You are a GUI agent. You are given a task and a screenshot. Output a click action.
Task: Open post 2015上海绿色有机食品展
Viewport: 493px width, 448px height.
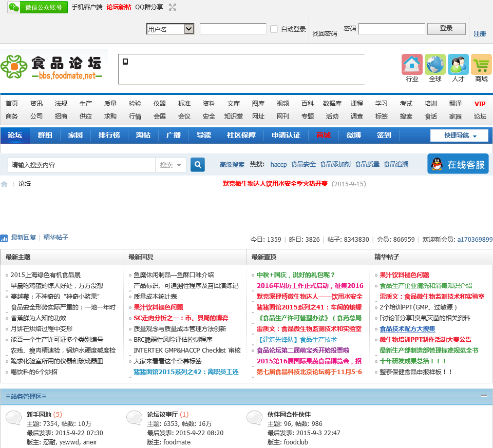(x=46, y=275)
